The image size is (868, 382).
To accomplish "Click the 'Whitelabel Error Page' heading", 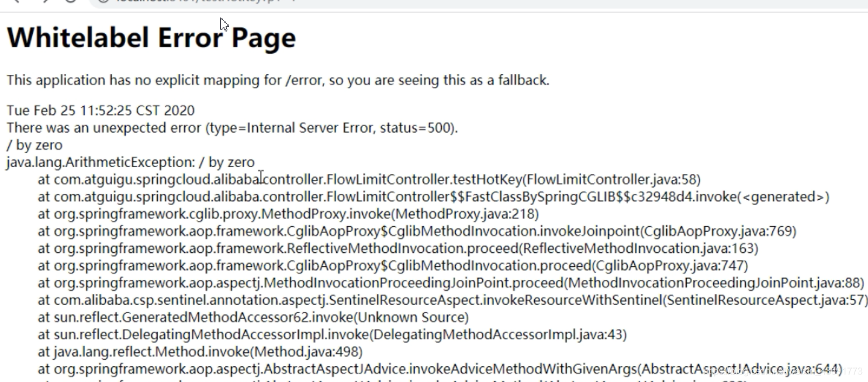I will point(151,38).
